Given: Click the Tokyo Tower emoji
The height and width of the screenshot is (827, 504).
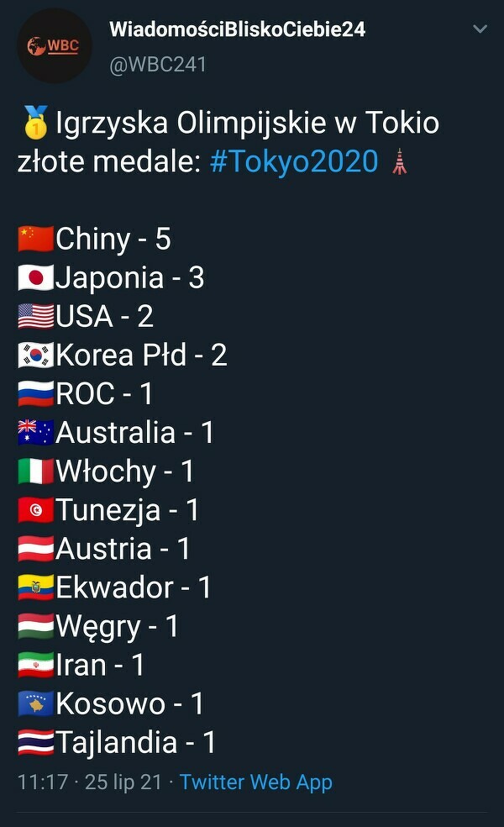Looking at the screenshot, I should pyautogui.click(x=400, y=161).
